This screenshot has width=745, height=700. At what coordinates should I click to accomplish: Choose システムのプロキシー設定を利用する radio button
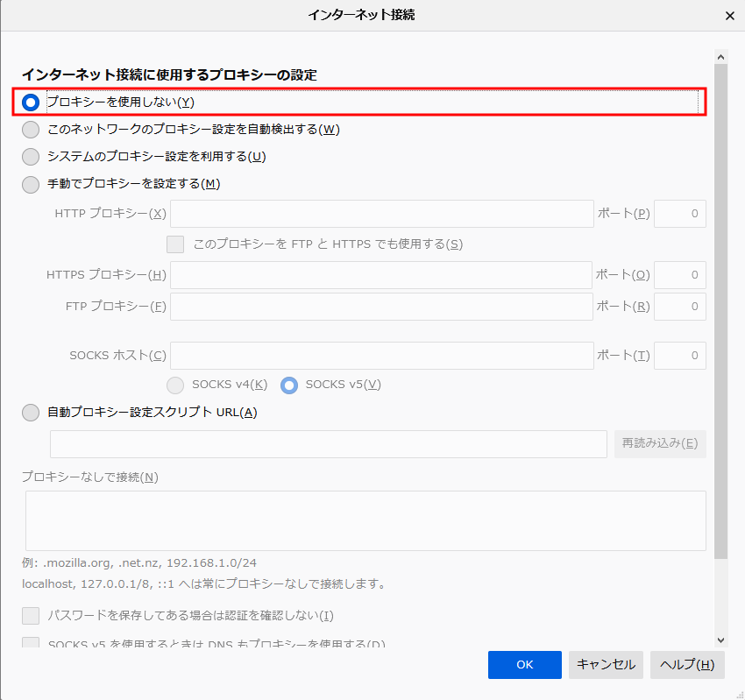coord(32,157)
